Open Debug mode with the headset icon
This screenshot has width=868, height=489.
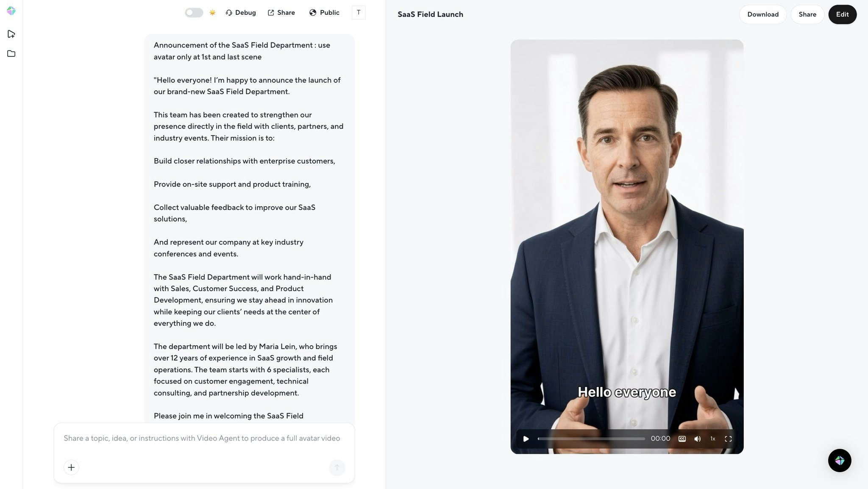point(240,12)
